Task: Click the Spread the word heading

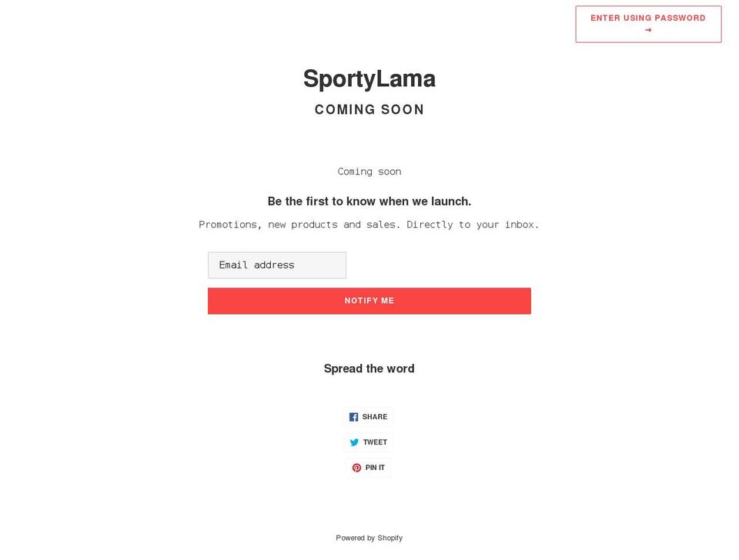Action: (x=369, y=368)
